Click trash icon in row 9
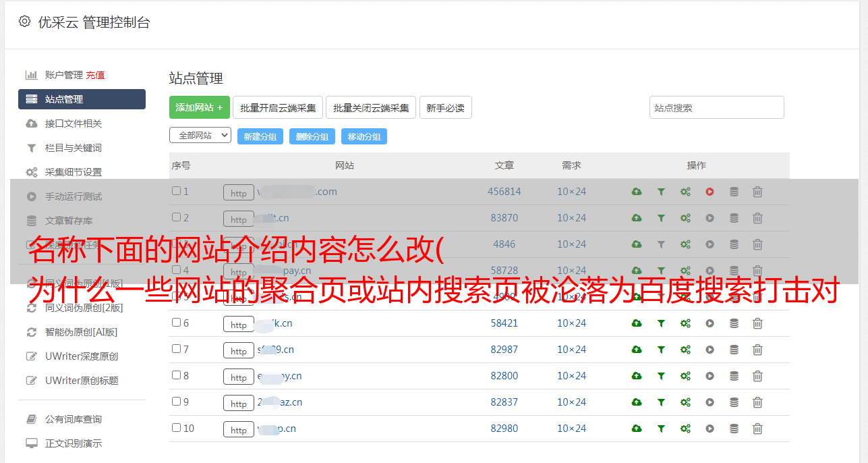868x463 pixels. click(757, 402)
